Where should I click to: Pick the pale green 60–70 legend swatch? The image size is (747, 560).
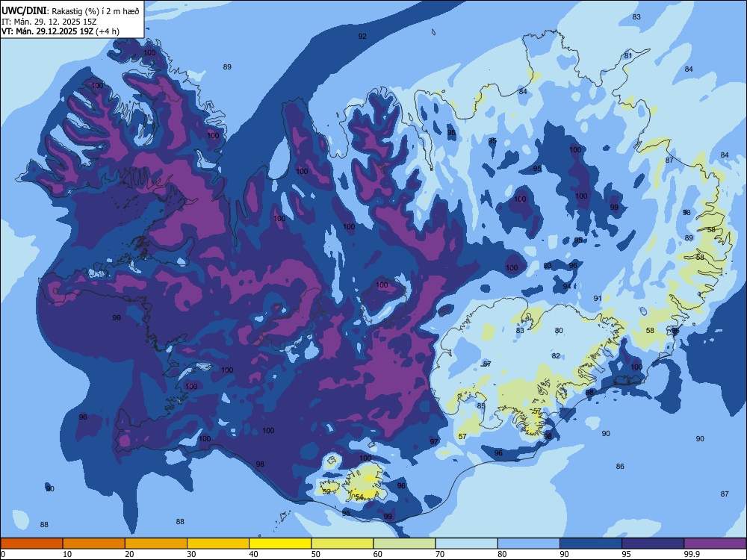click(x=404, y=544)
